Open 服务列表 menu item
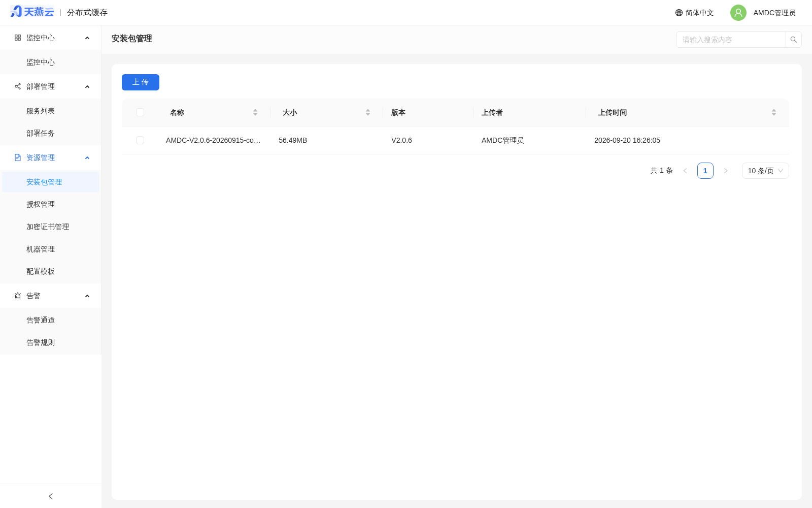This screenshot has height=508, width=812. 51,111
